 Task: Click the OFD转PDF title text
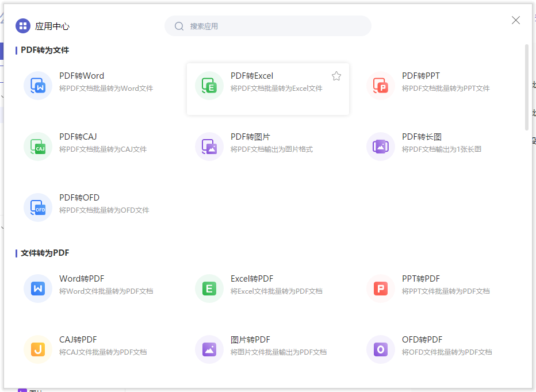click(x=422, y=340)
